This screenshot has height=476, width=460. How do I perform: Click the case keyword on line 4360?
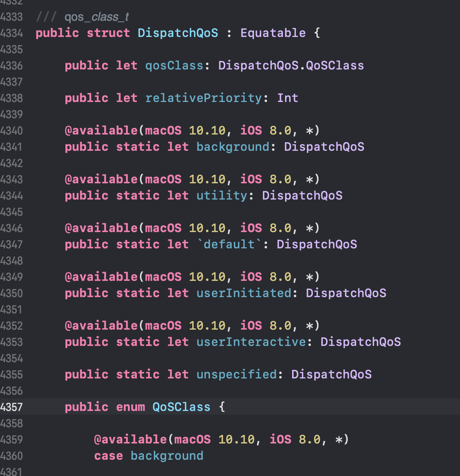tap(108, 456)
